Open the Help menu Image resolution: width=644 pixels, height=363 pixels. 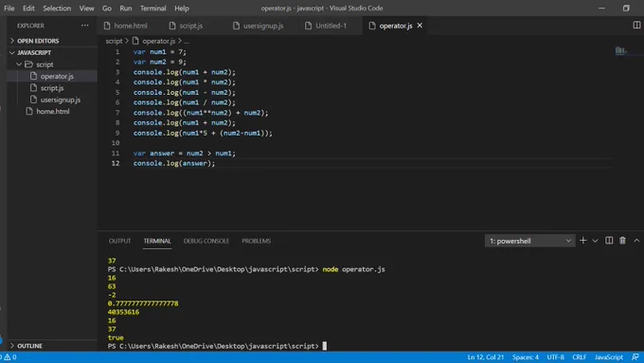pyautogui.click(x=182, y=9)
